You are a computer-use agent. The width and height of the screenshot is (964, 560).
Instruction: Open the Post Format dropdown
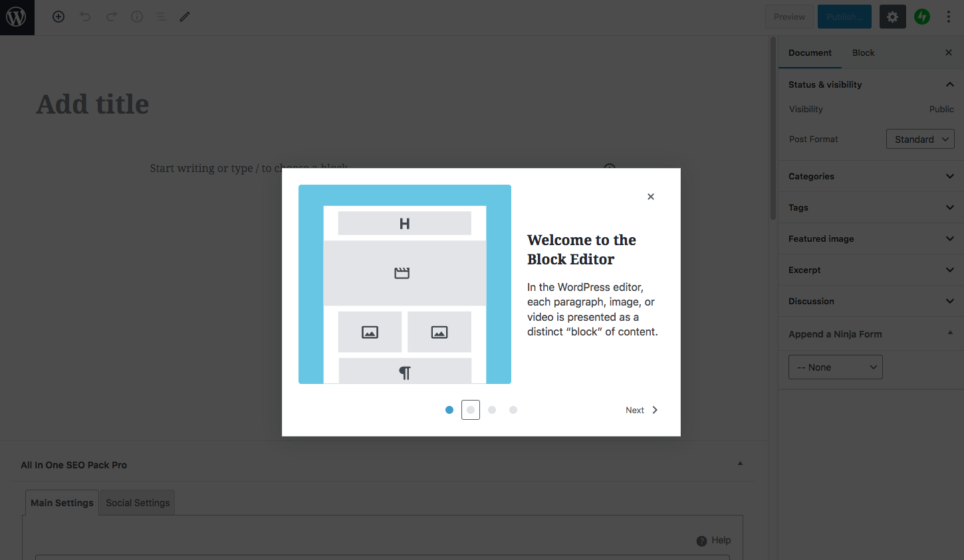tap(920, 139)
